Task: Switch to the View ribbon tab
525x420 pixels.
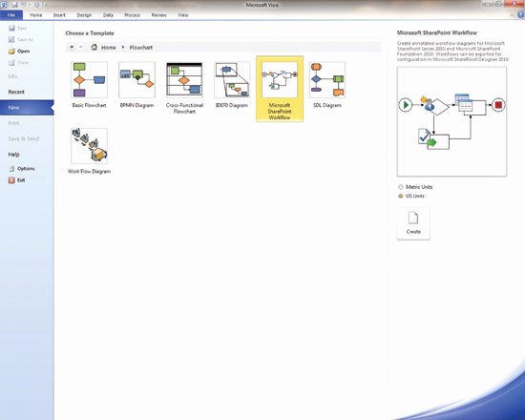Action: tap(183, 15)
